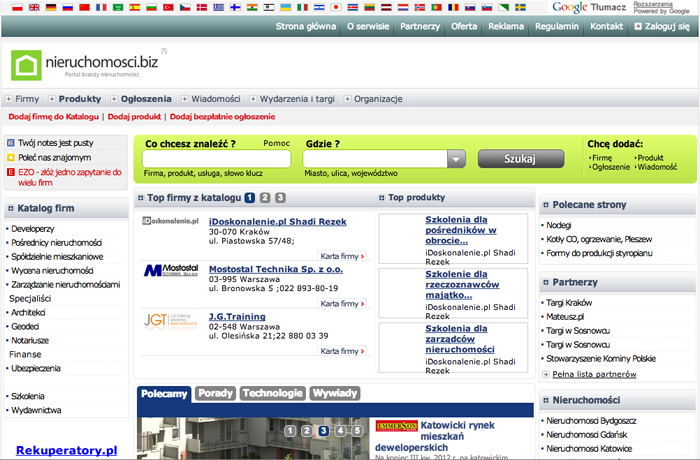Click the Polish flag language icon
The width and height of the screenshot is (700, 460).
point(17,7)
